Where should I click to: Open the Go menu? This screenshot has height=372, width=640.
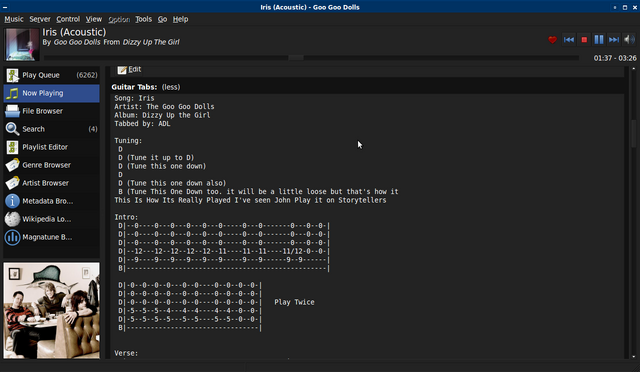(162, 19)
